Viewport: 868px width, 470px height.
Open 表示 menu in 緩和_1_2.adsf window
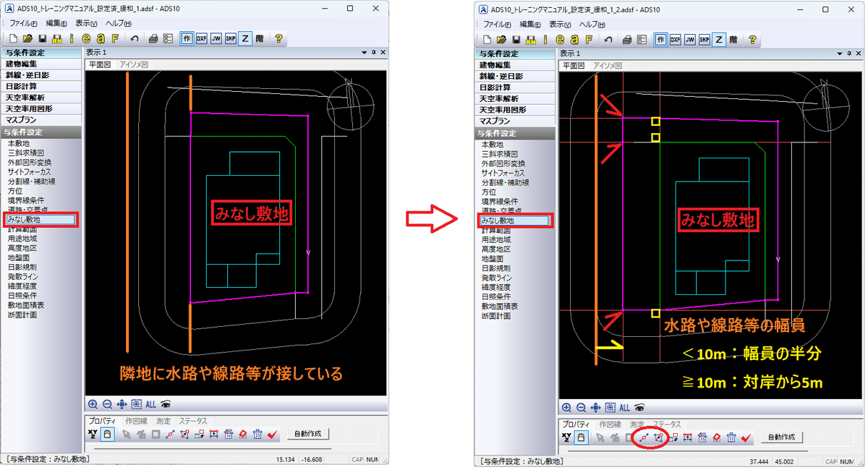(x=561, y=25)
